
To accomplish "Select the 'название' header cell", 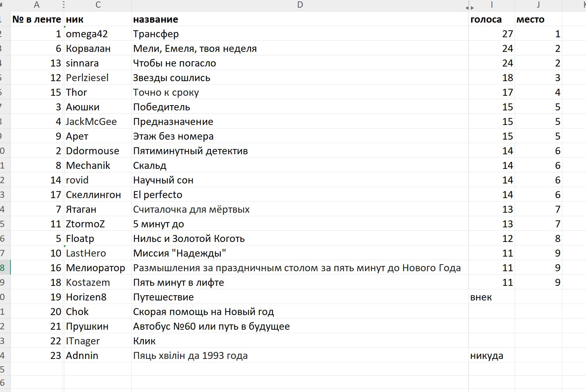I will (x=300, y=19).
